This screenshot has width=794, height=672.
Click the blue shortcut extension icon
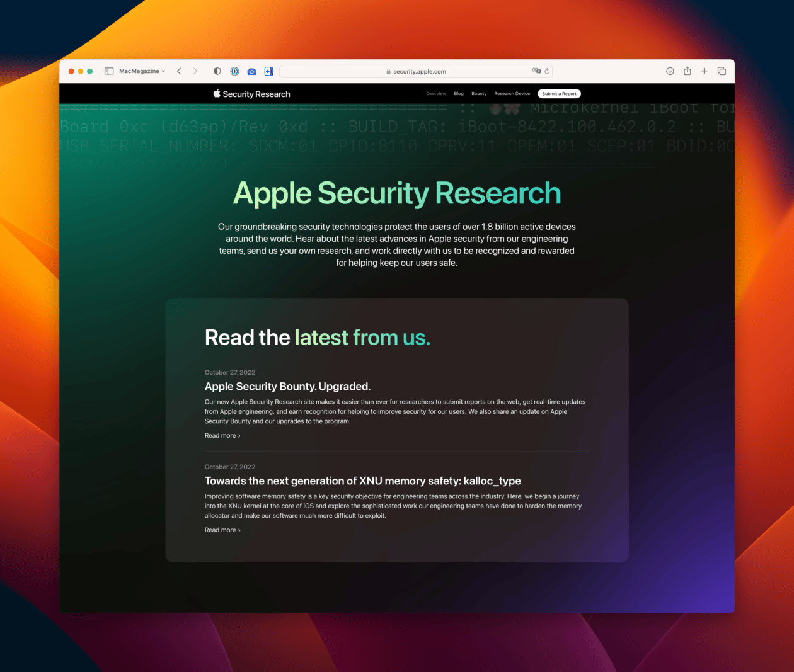[268, 71]
